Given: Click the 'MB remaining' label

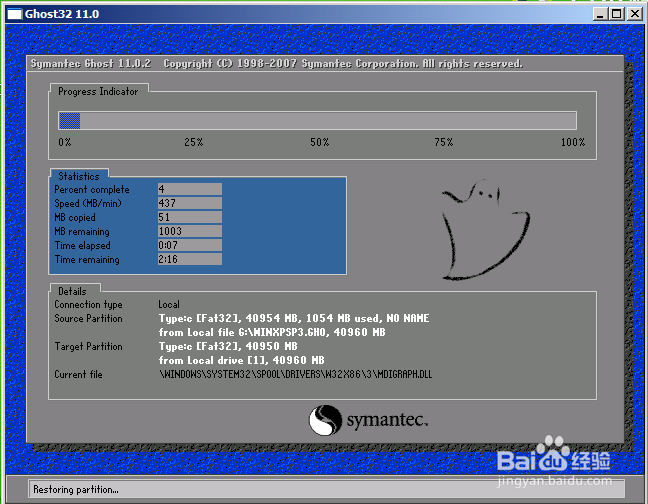Looking at the screenshot, I should coord(82,232).
